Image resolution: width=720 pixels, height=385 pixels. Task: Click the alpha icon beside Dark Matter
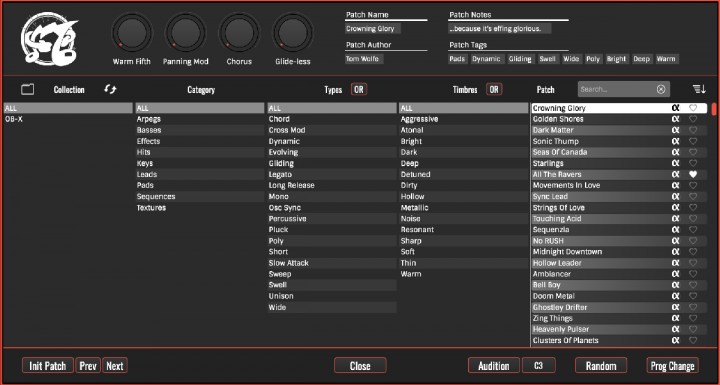click(675, 130)
